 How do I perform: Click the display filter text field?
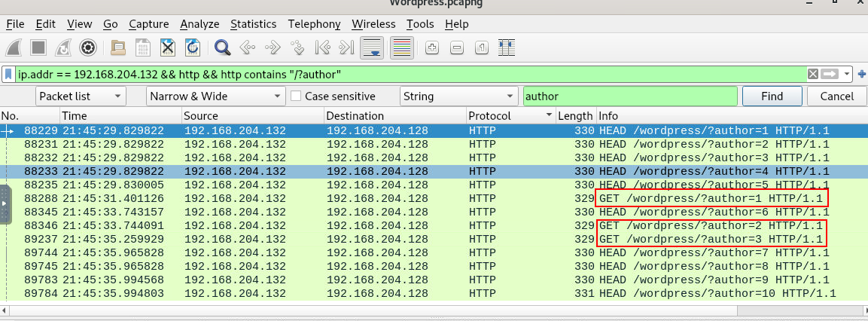[407, 75]
